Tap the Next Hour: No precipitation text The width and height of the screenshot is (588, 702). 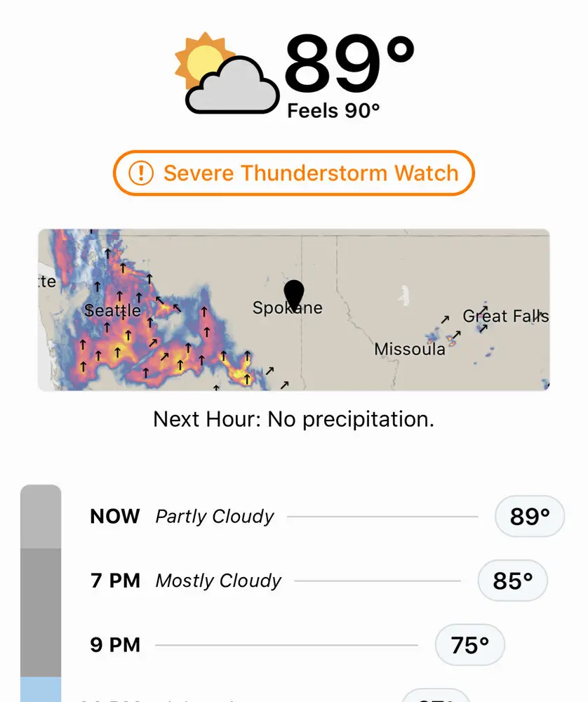coord(293,420)
